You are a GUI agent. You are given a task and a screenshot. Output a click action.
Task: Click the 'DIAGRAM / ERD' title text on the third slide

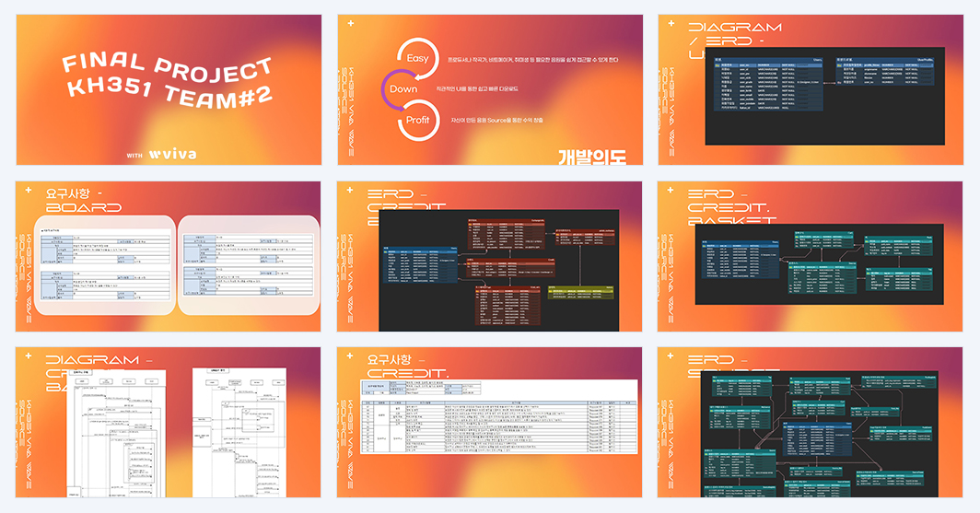pyautogui.click(x=735, y=34)
